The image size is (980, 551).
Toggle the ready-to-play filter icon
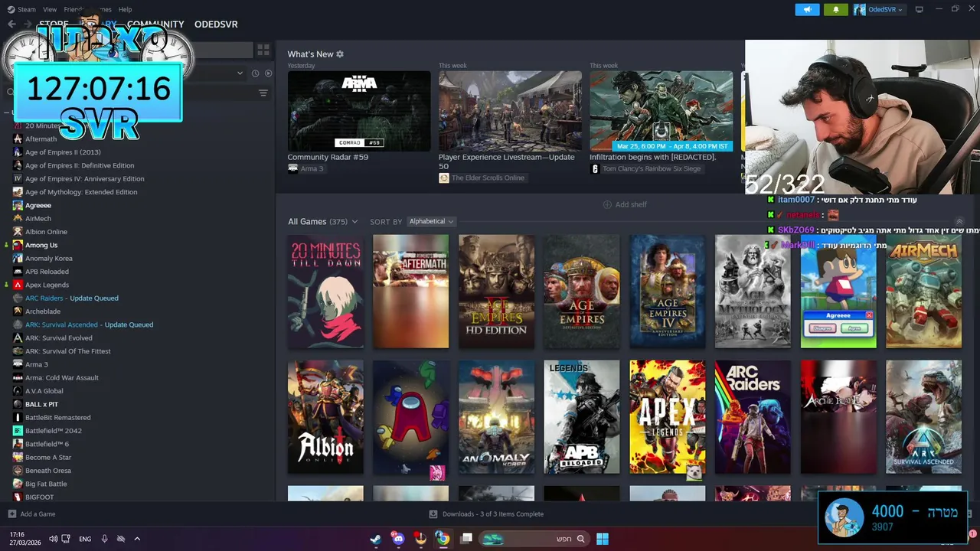(x=268, y=73)
